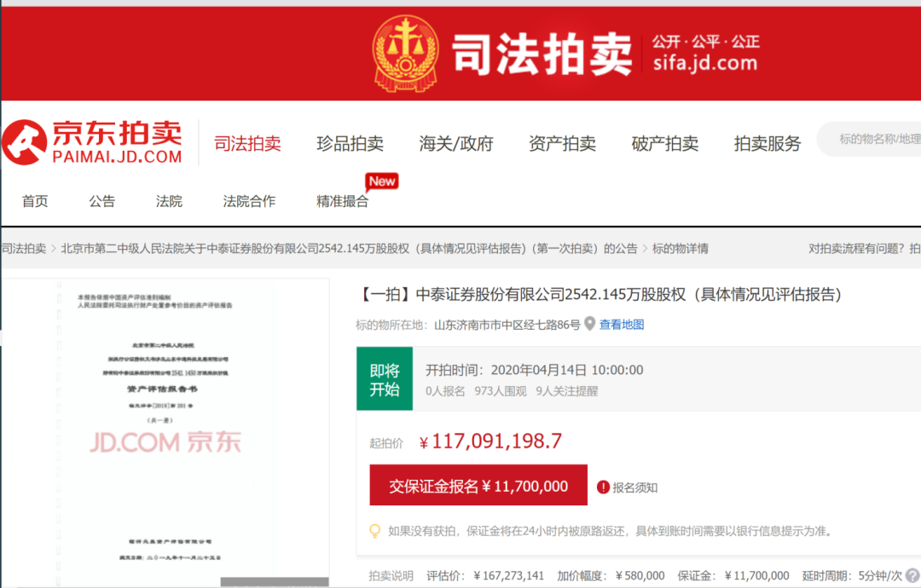Click the 973人围观 count
Image resolution: width=921 pixels, height=588 pixels.
click(x=501, y=391)
